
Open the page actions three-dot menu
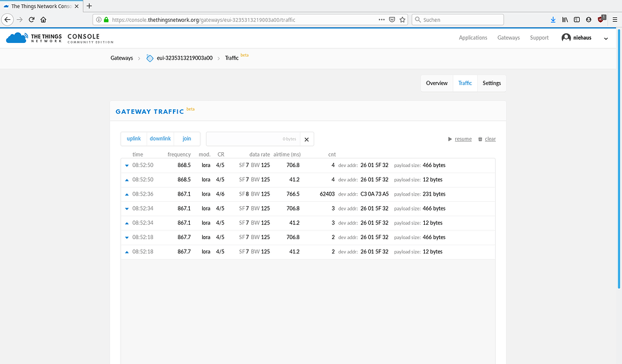(x=382, y=19)
